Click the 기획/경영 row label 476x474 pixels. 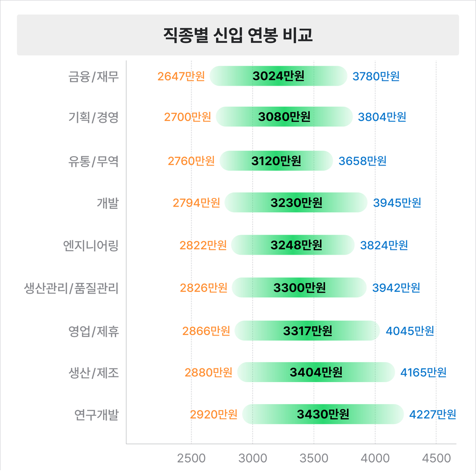(93, 117)
